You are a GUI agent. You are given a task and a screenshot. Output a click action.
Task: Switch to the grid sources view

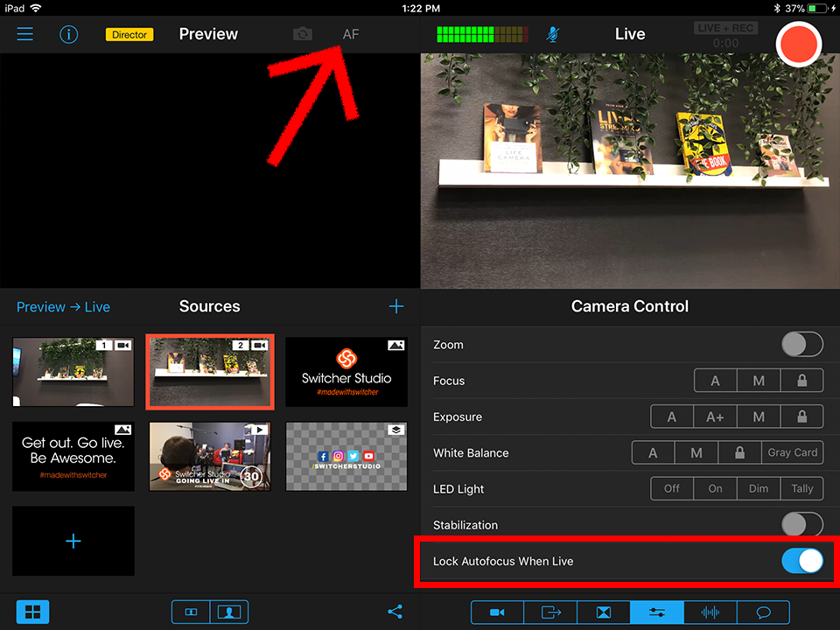tap(32, 612)
